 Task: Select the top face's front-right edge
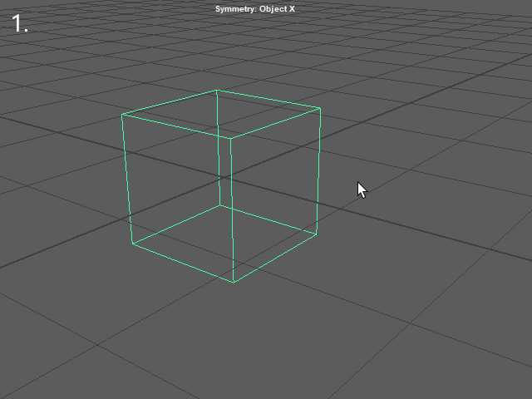(275, 123)
